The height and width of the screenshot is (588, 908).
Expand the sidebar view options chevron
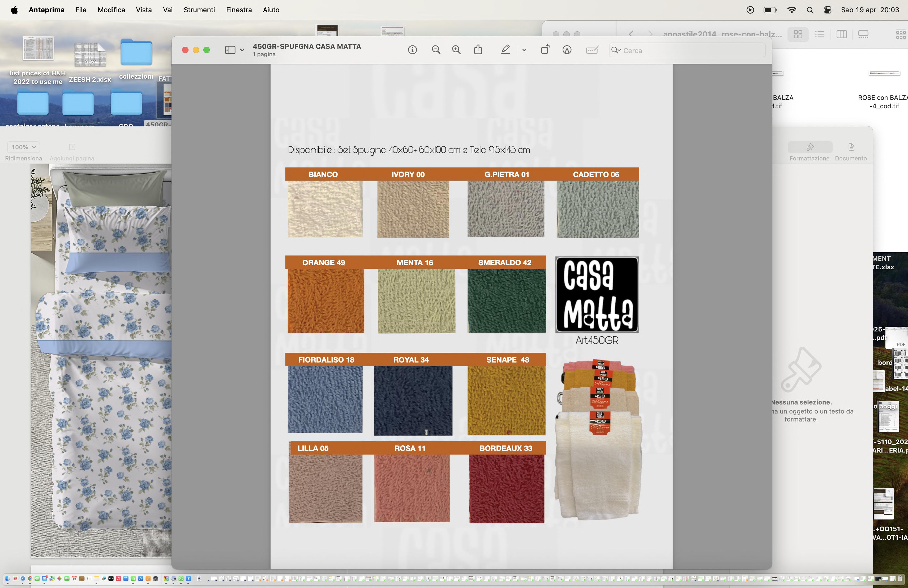(x=242, y=50)
